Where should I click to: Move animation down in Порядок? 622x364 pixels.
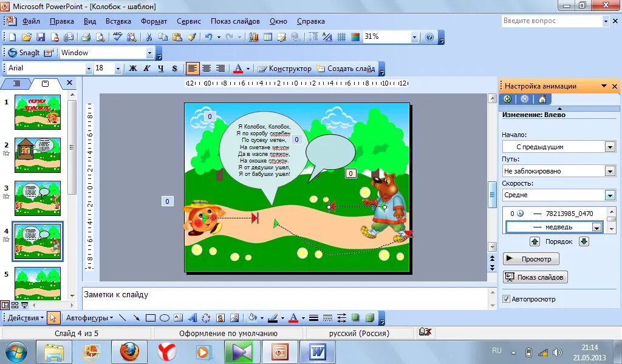coord(584,241)
